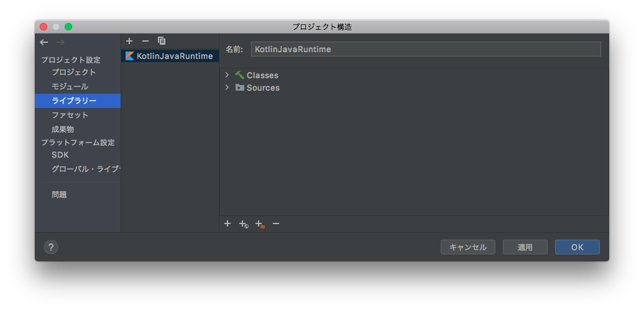Open the モジュール settings page
644x311 pixels.
(x=70, y=86)
